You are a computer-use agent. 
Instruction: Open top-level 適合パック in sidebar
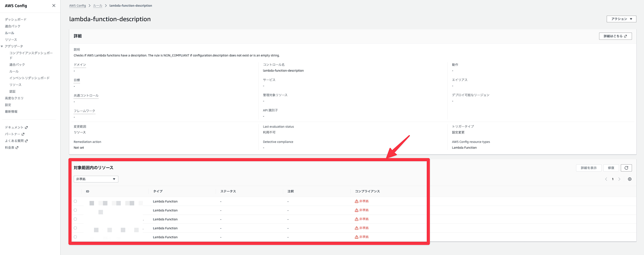click(13, 26)
